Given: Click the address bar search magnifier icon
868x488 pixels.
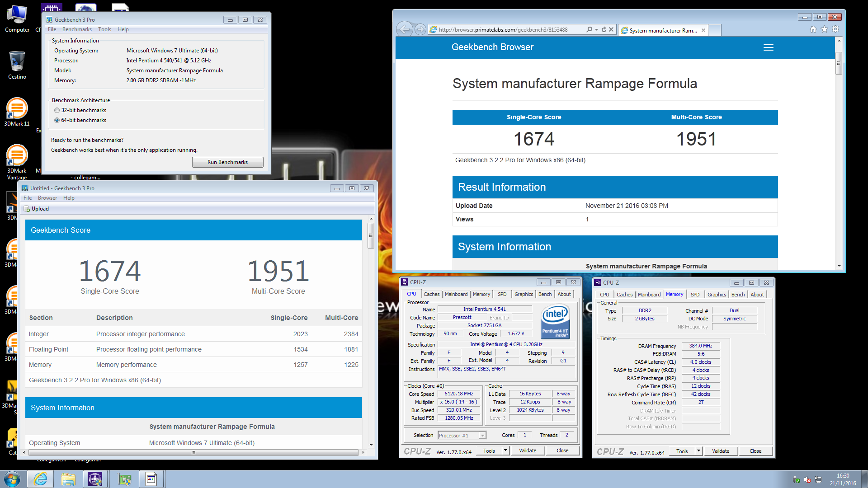Looking at the screenshot, I should (589, 29).
